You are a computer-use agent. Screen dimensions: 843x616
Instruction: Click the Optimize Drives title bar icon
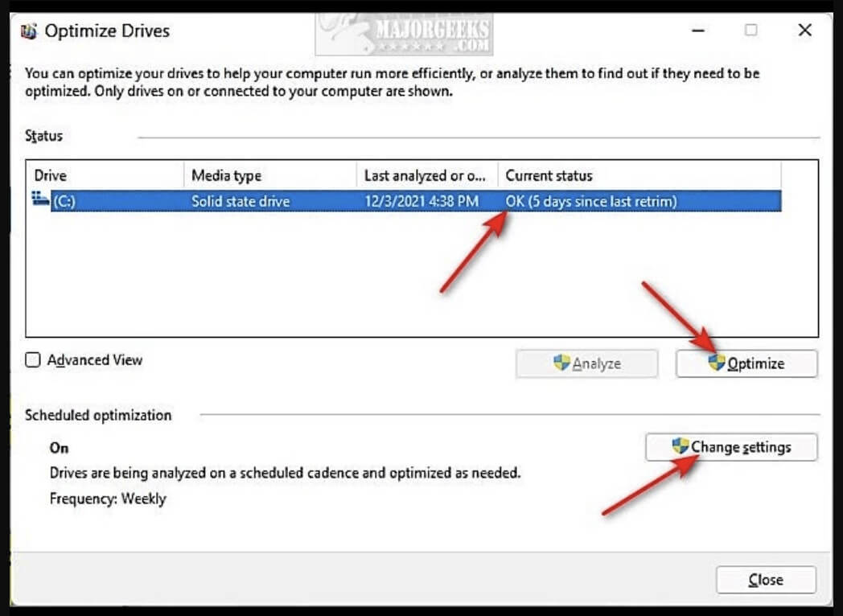pyautogui.click(x=30, y=32)
